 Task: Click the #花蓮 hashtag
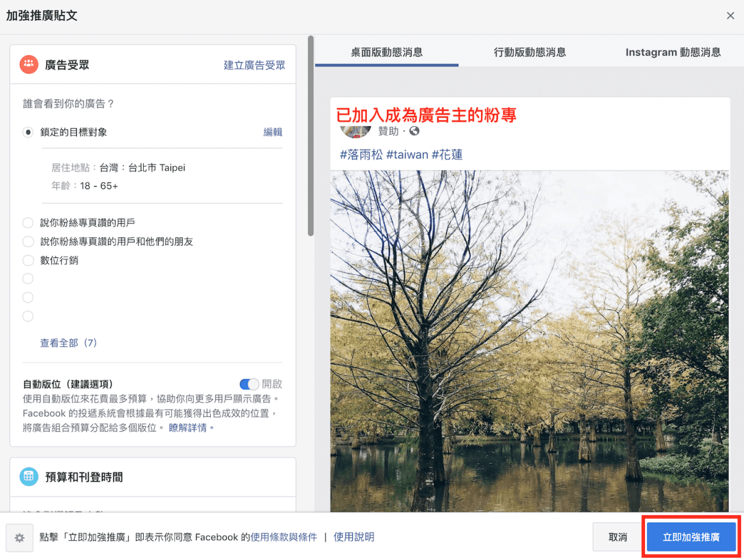447,154
